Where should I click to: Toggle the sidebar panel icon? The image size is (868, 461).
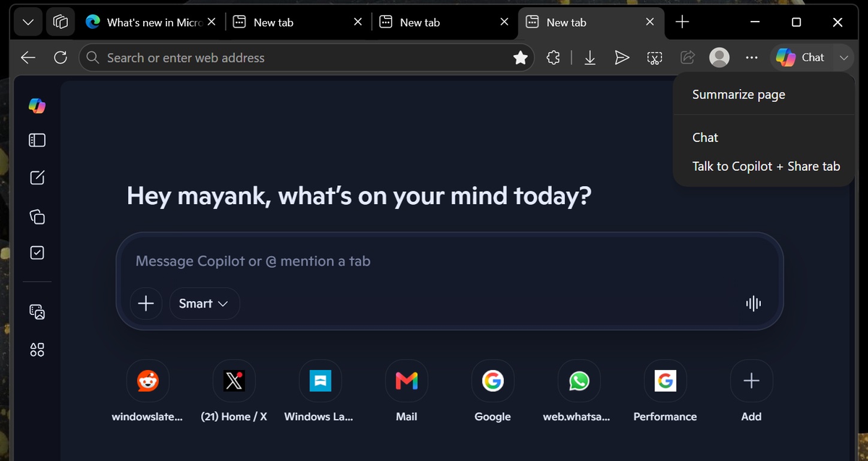coord(37,140)
